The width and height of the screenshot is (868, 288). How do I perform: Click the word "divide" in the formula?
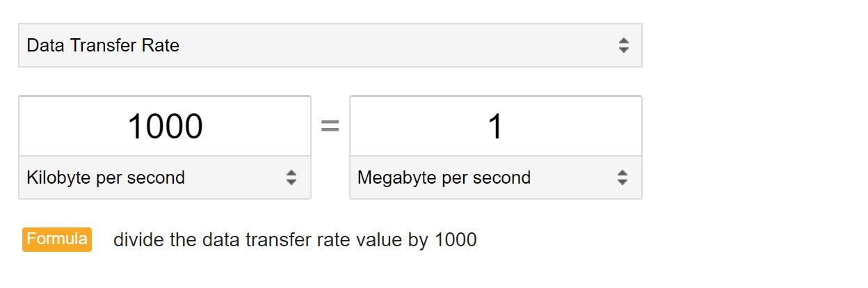click(x=136, y=240)
